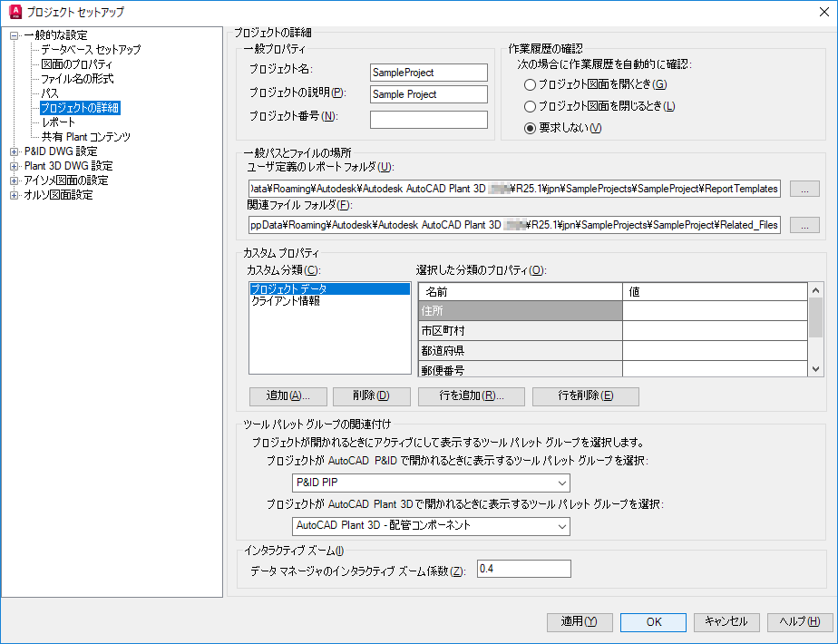Select プロジェクト データ custom category

329,288
